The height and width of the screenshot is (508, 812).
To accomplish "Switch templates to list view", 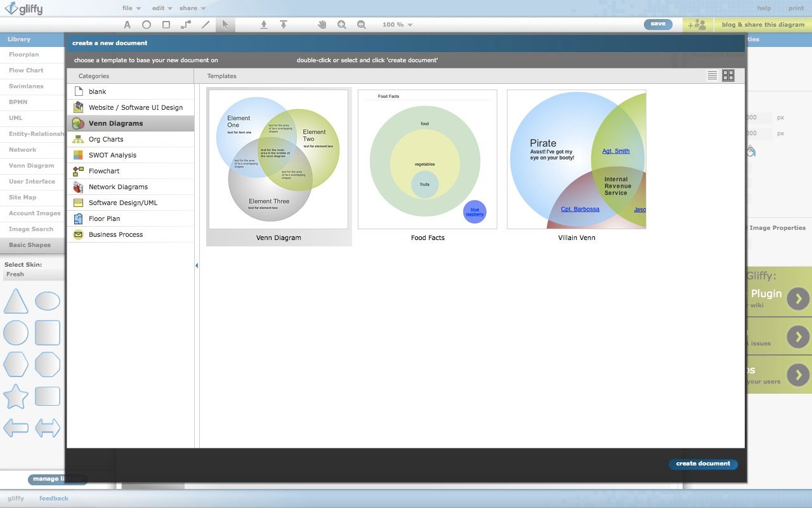I will click(712, 76).
